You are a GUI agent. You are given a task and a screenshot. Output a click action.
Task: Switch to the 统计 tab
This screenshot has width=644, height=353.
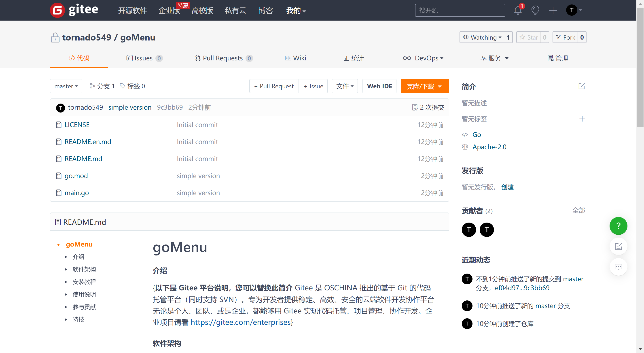[354, 58]
